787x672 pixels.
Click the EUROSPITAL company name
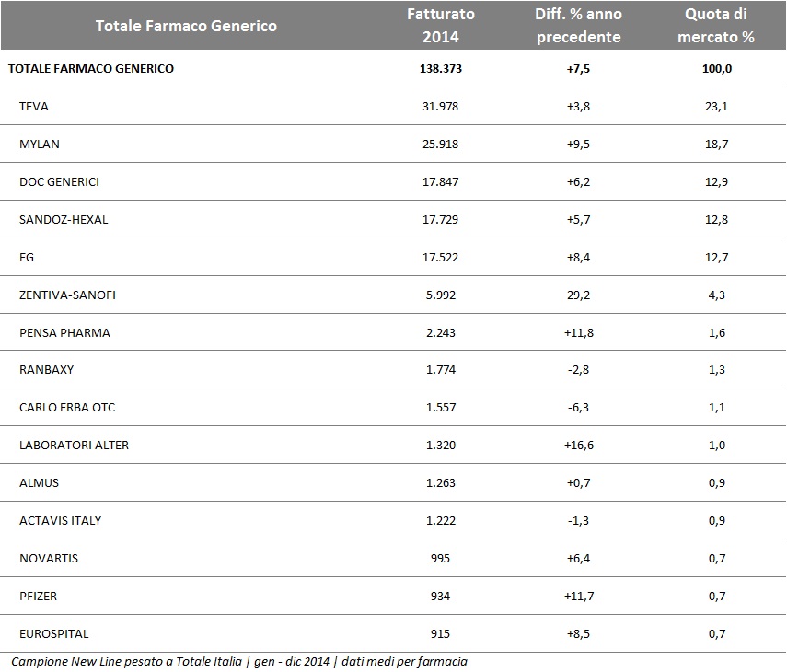pos(54,634)
